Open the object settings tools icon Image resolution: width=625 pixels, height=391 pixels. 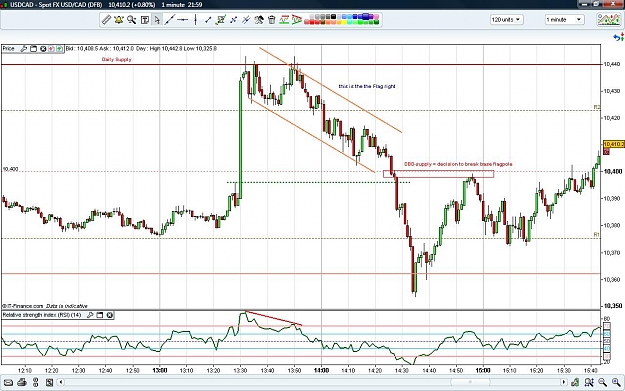(259, 20)
